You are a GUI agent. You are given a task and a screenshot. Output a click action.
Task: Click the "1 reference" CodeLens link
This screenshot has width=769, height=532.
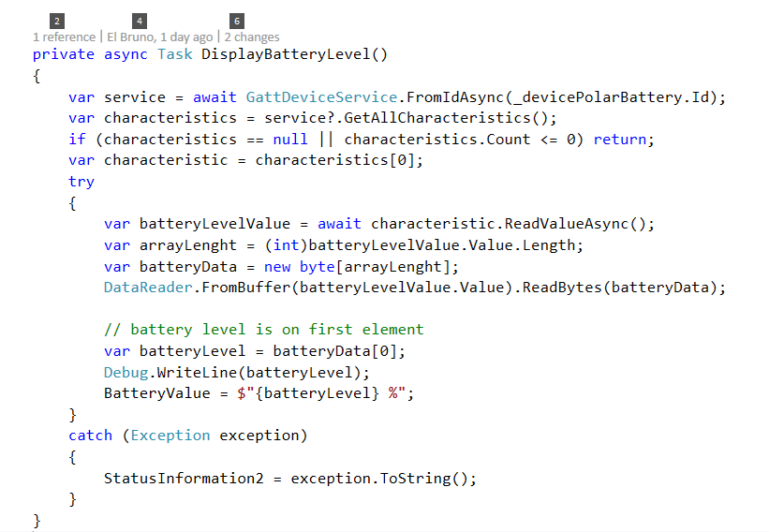[x=64, y=37]
